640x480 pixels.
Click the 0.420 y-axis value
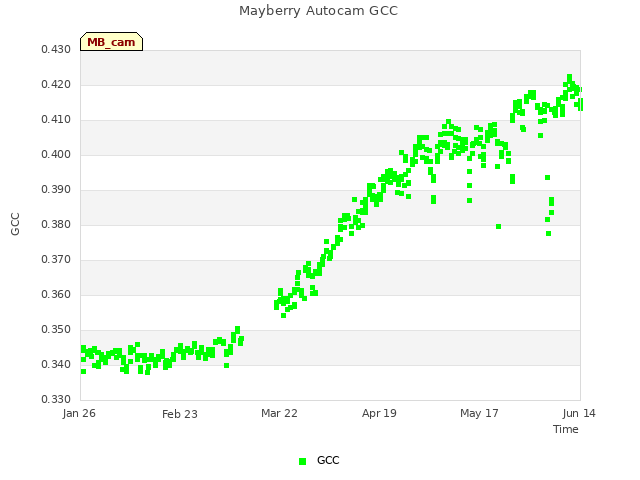point(56,85)
